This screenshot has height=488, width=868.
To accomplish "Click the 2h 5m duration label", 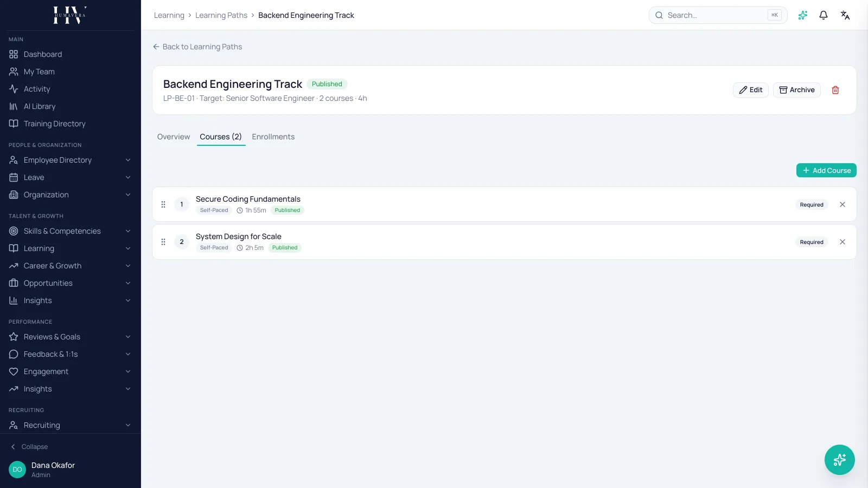I will click(250, 248).
